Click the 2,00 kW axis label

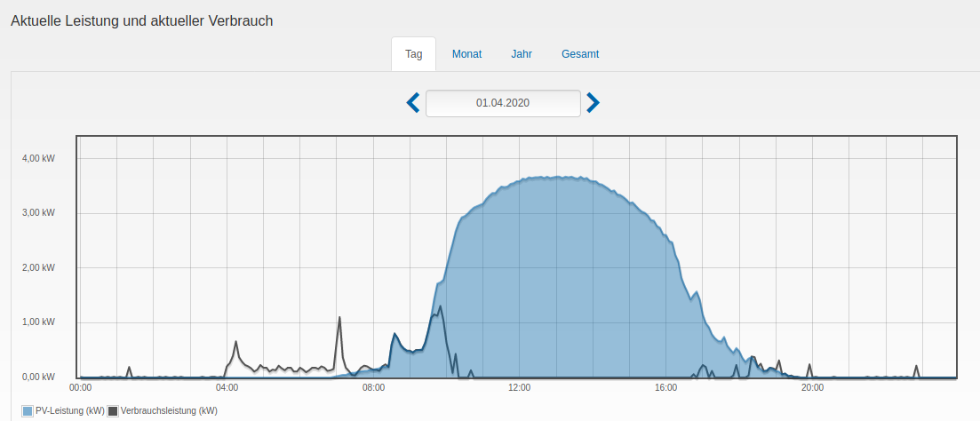tap(40, 267)
